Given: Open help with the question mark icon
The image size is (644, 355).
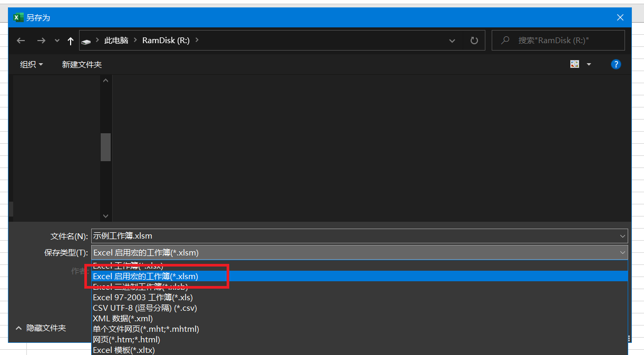Looking at the screenshot, I should [616, 64].
